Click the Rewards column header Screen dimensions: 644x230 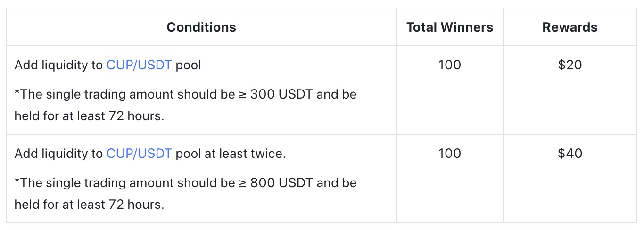tap(570, 27)
